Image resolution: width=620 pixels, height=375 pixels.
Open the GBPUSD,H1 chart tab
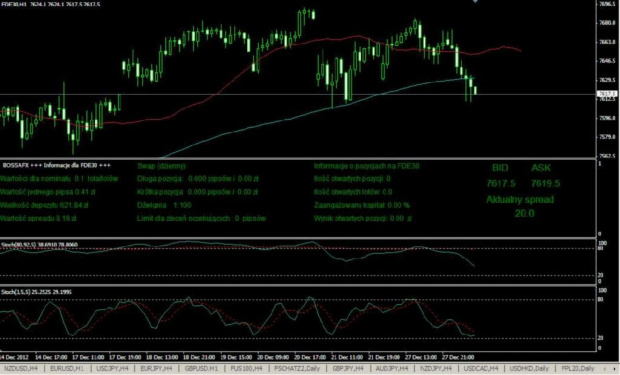click(x=202, y=369)
